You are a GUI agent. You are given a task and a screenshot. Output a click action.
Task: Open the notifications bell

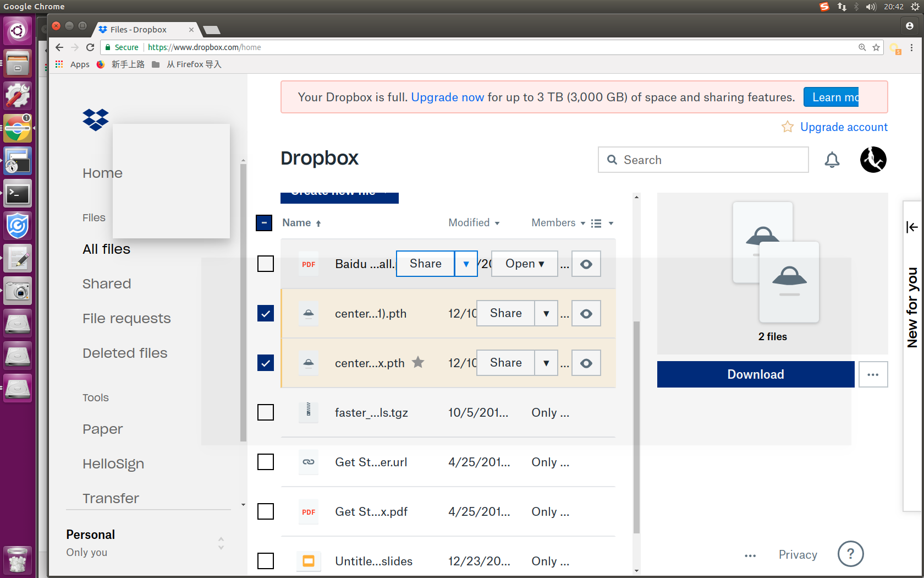click(x=832, y=160)
